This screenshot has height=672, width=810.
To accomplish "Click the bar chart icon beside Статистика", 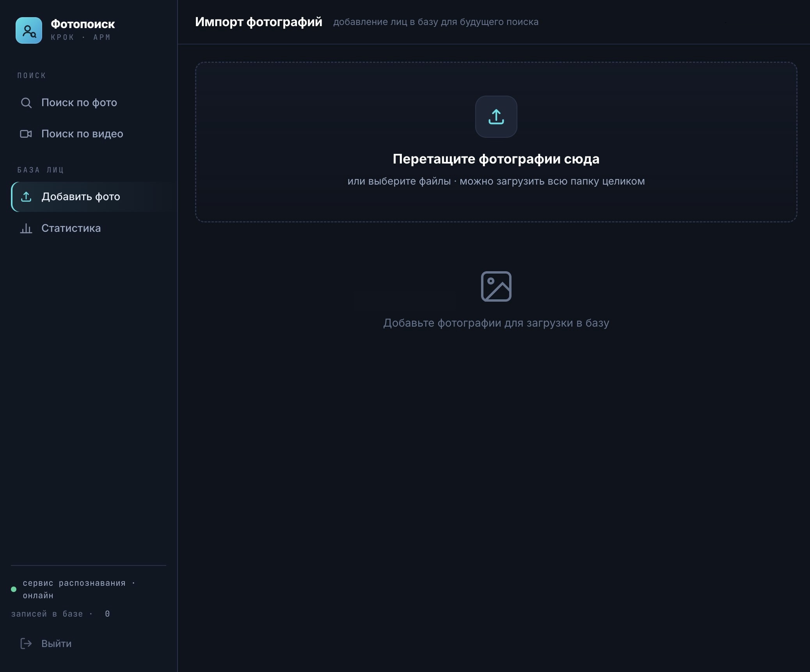I will (26, 228).
